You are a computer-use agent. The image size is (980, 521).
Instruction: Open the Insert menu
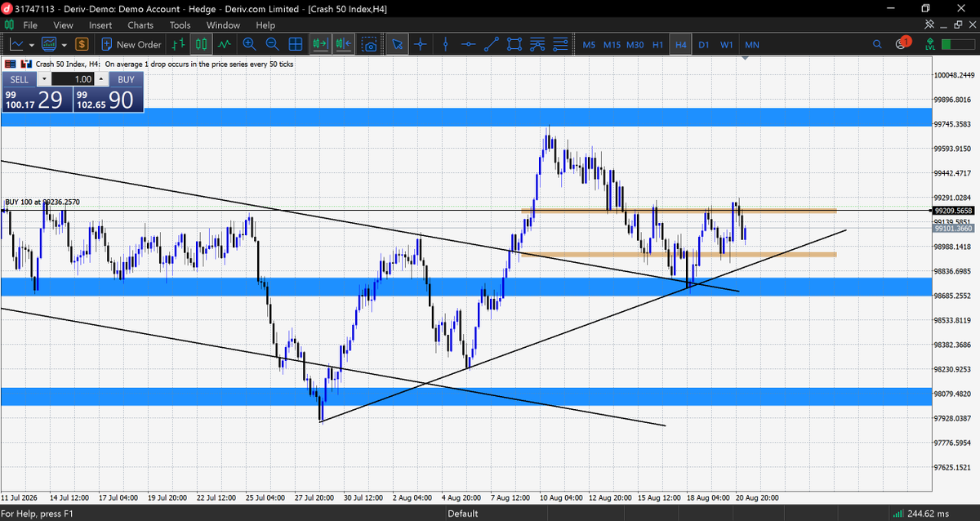(100, 25)
